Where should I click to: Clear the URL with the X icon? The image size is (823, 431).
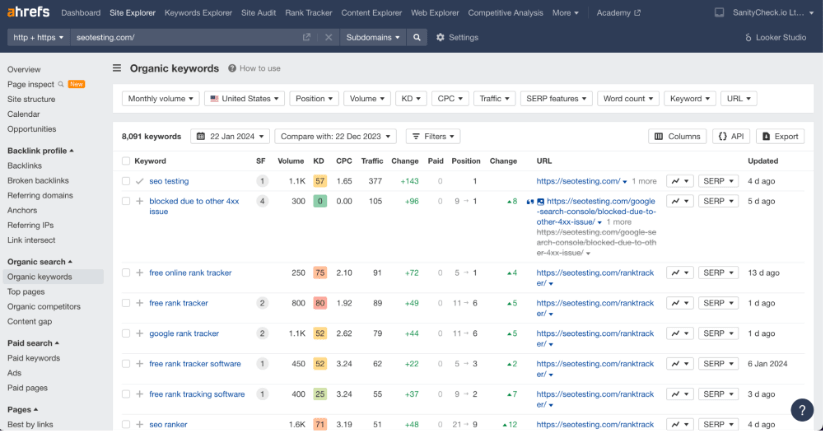(x=329, y=37)
